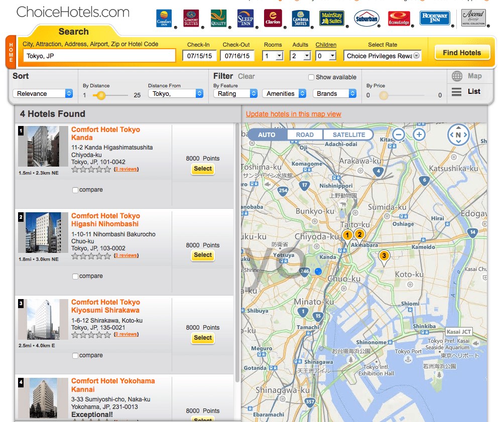This screenshot has height=422, width=504.
Task: Clear the filters
Action: pos(246,76)
